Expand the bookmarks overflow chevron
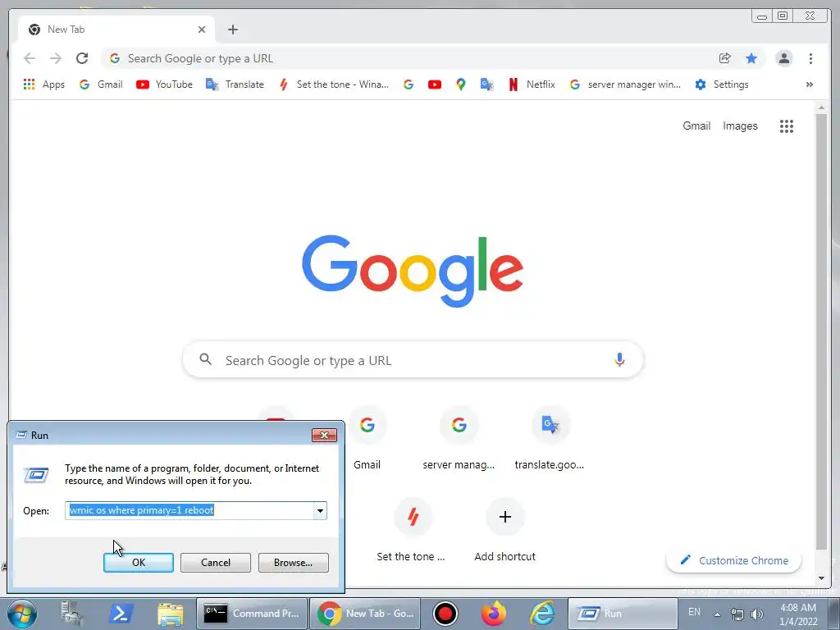The width and height of the screenshot is (840, 630). (810, 84)
